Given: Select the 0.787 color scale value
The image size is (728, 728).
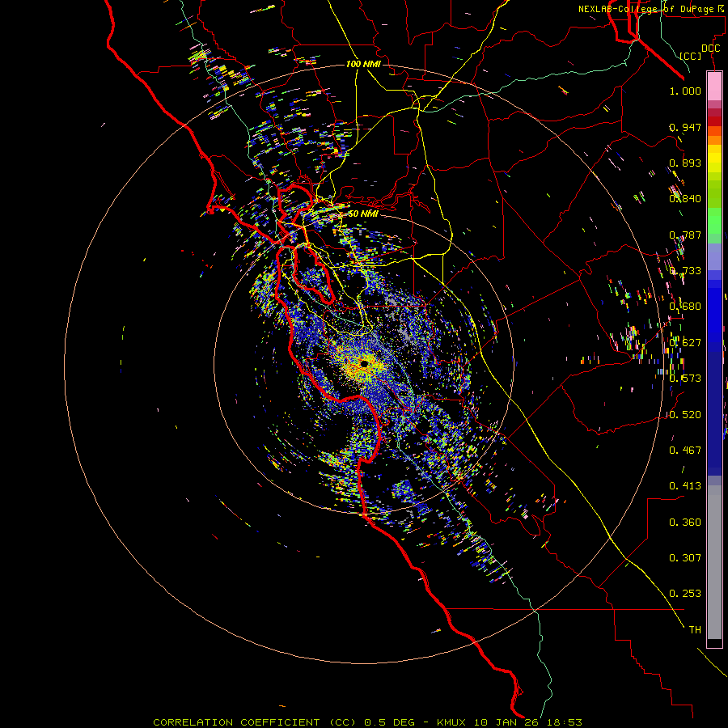Looking at the screenshot, I should click(685, 235).
